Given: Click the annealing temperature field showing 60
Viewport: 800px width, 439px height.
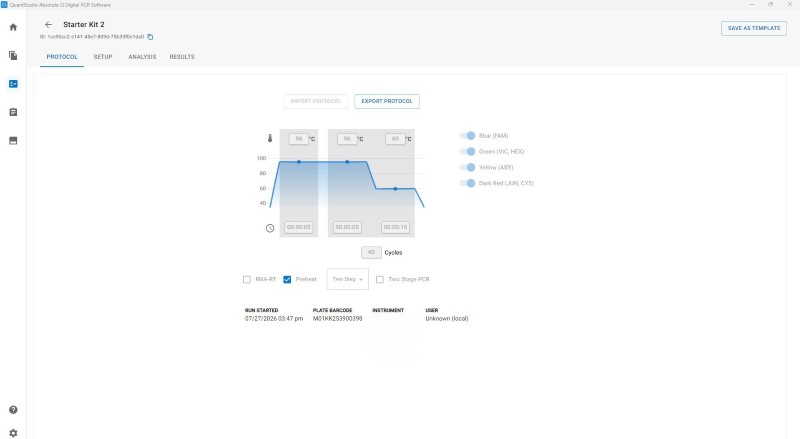Looking at the screenshot, I should pyautogui.click(x=395, y=139).
